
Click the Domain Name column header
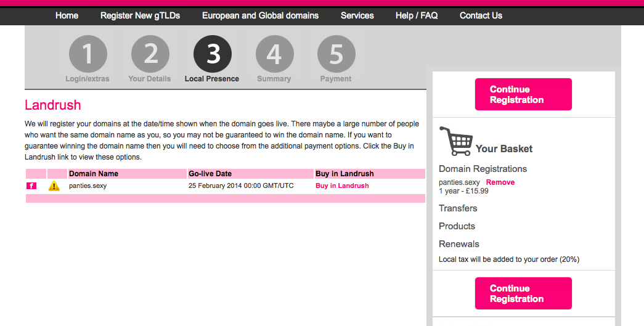click(x=94, y=174)
